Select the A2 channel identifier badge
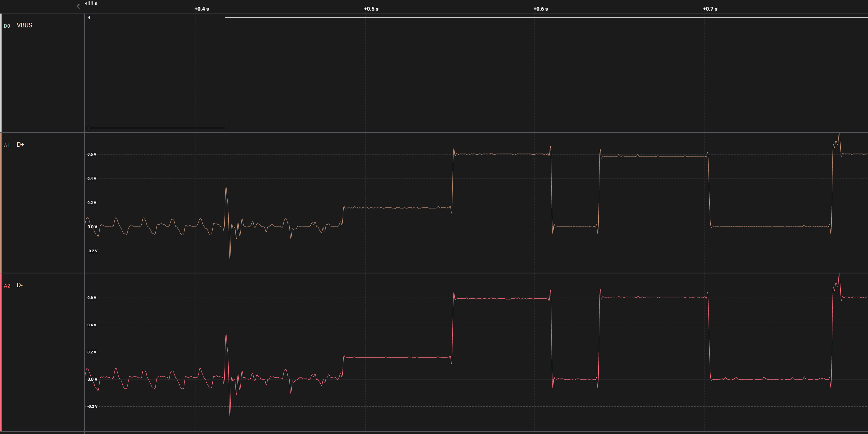 [7, 285]
